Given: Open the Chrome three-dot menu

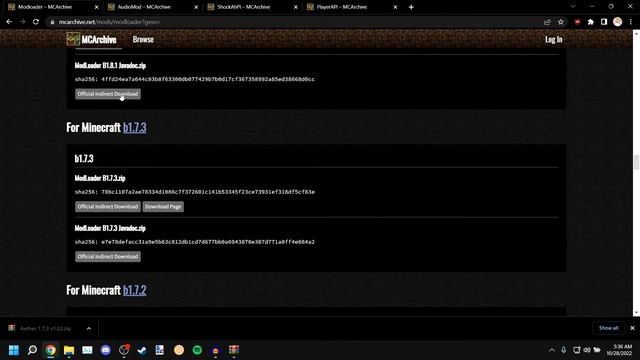Looking at the screenshot, I should [631, 22].
